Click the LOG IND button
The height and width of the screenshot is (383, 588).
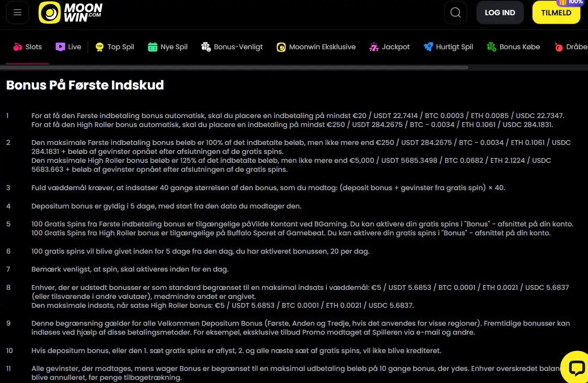[500, 13]
